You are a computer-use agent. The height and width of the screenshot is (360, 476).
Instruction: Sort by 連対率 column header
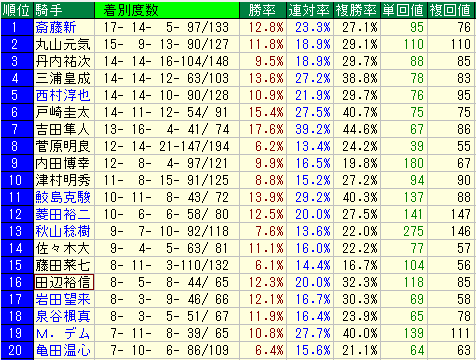(x=310, y=10)
